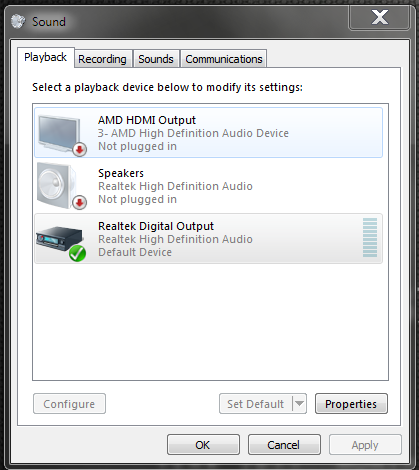Click red not-plugged-in arrow on Speakers icon

[x=79, y=202]
